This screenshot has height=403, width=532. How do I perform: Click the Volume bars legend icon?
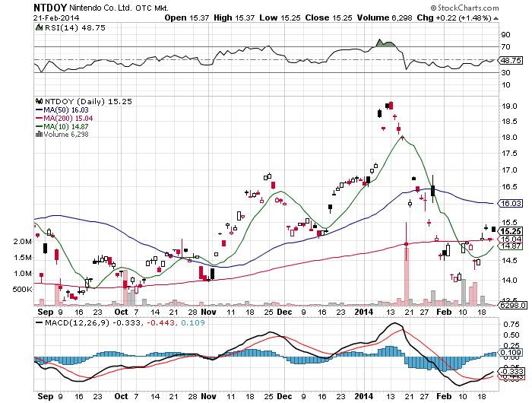(39, 134)
